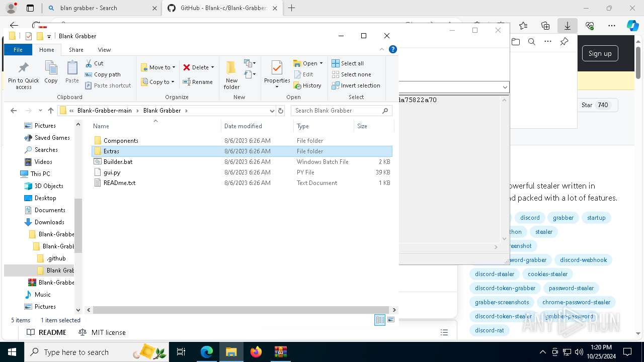This screenshot has height=362, width=644.
Task: Click Select all in ribbon
Action: click(x=348, y=63)
